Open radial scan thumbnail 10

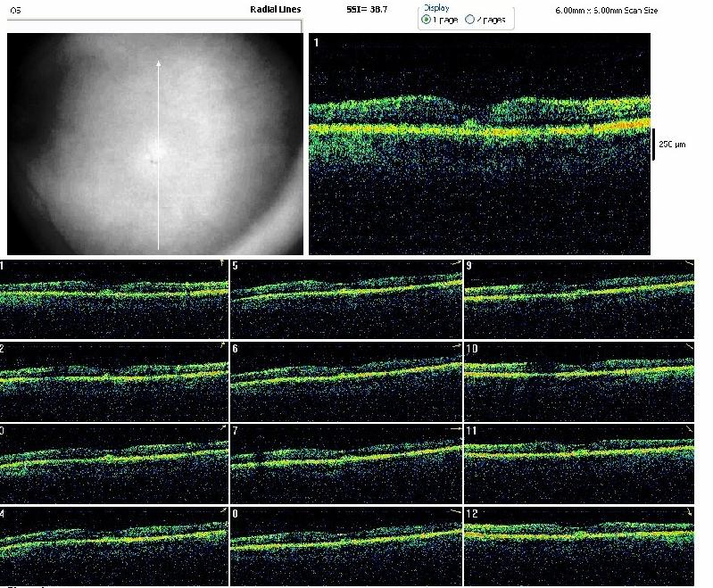578,379
